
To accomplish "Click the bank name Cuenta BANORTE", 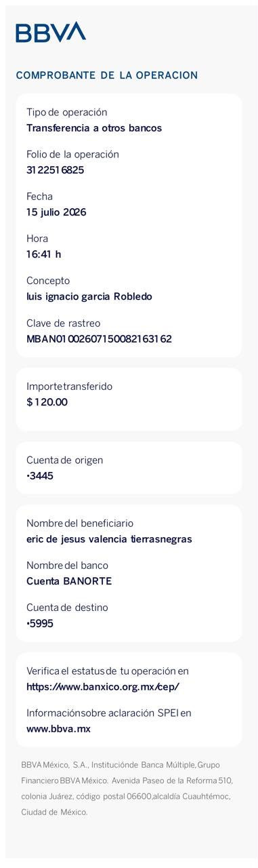I will (69, 581).
